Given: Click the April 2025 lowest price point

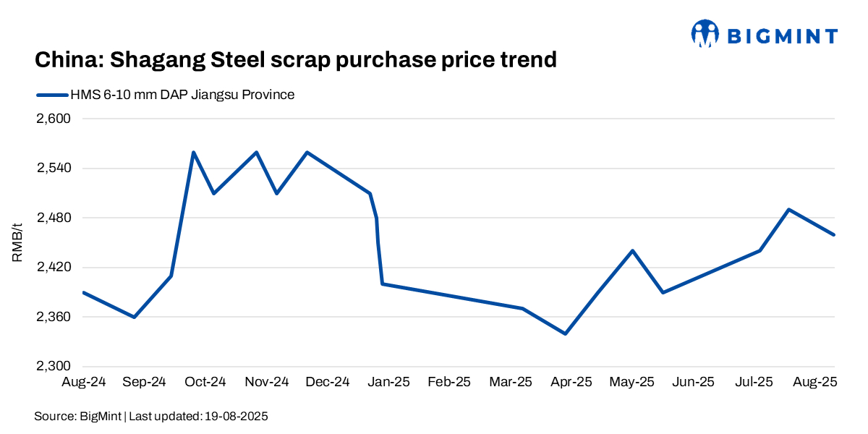Looking at the screenshot, I should (565, 333).
